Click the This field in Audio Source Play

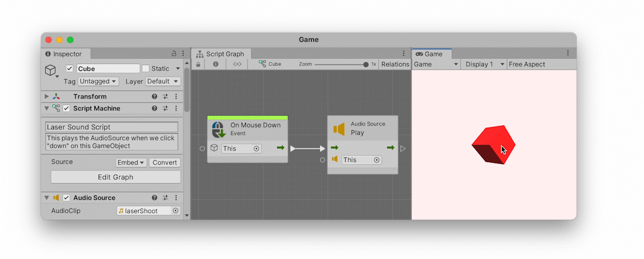362,160
